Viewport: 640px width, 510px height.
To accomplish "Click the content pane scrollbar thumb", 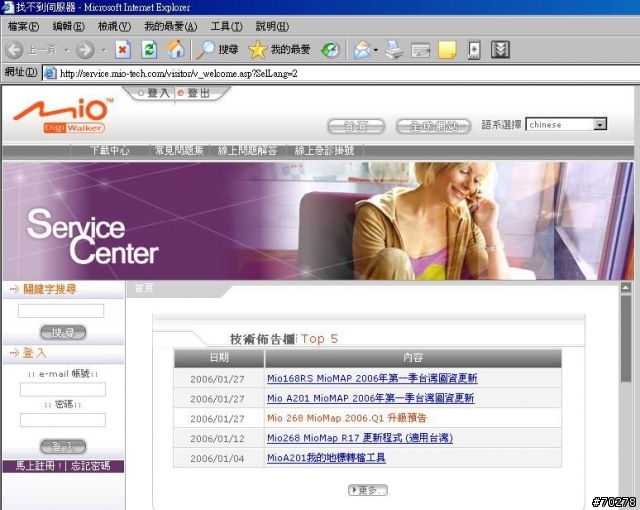I will (626, 339).
